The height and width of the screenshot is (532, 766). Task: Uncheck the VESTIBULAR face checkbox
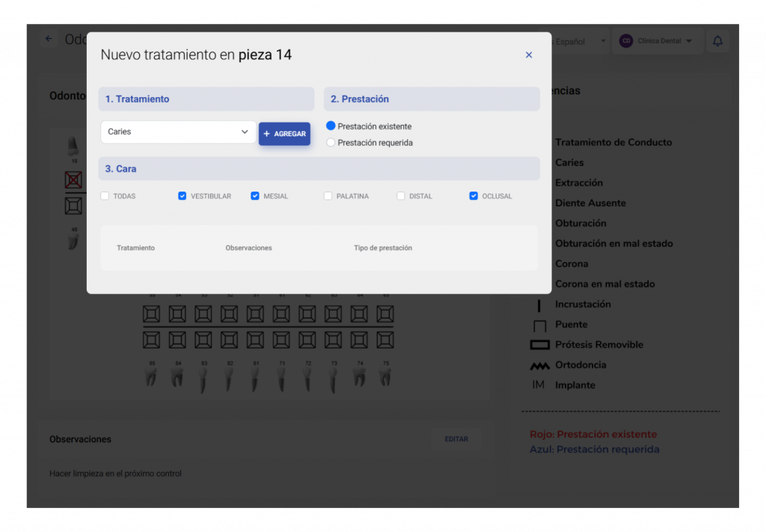click(183, 196)
